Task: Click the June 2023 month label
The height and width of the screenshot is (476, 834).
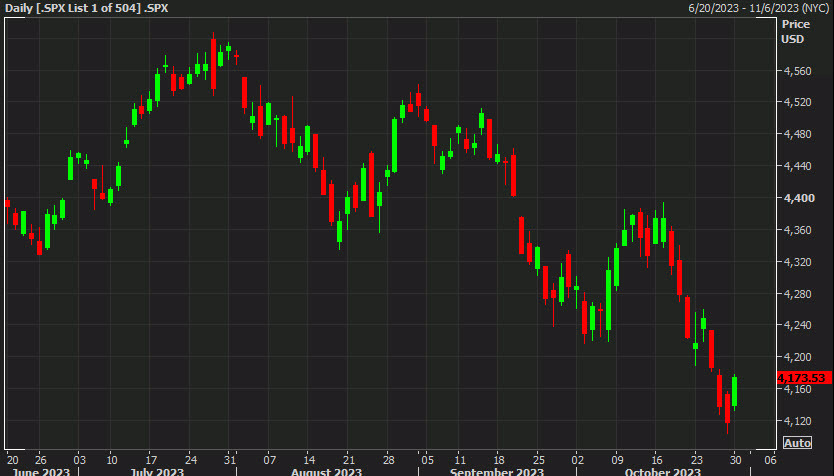Action: coord(41,472)
